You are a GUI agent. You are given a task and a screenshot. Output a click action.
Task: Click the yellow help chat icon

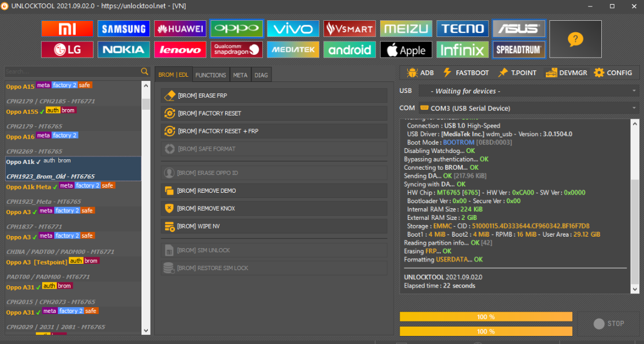tap(575, 39)
